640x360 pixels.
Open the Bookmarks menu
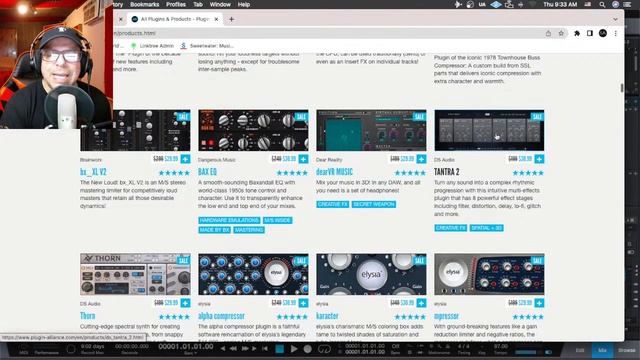[144, 4]
